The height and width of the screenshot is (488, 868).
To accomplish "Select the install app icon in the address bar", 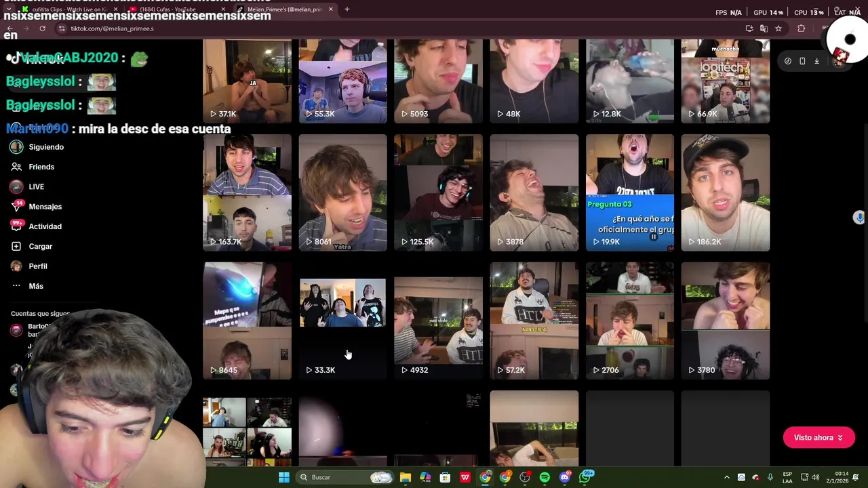I will click(749, 28).
